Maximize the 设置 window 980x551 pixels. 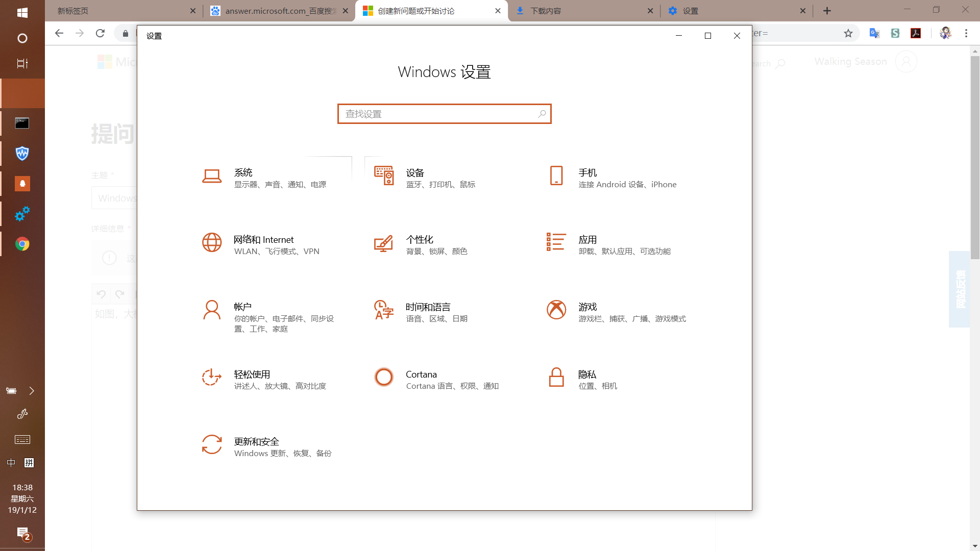click(708, 36)
